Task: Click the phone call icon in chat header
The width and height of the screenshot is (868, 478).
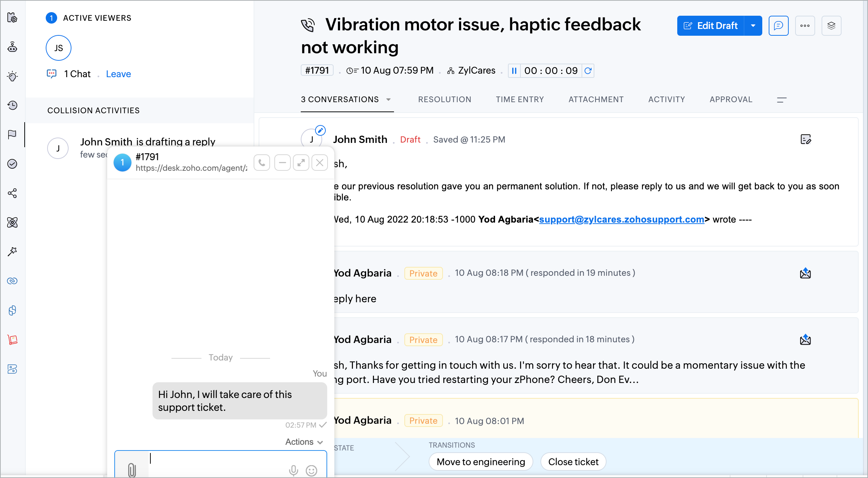Action: pyautogui.click(x=262, y=163)
